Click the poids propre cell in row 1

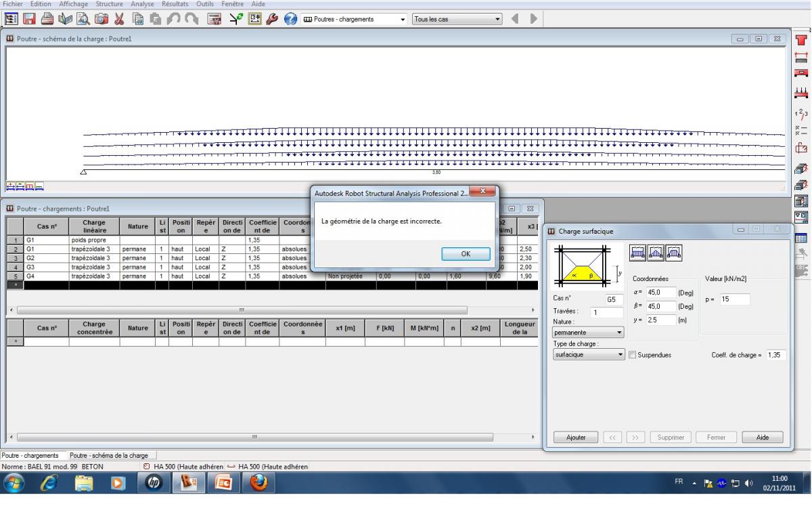coord(93,240)
